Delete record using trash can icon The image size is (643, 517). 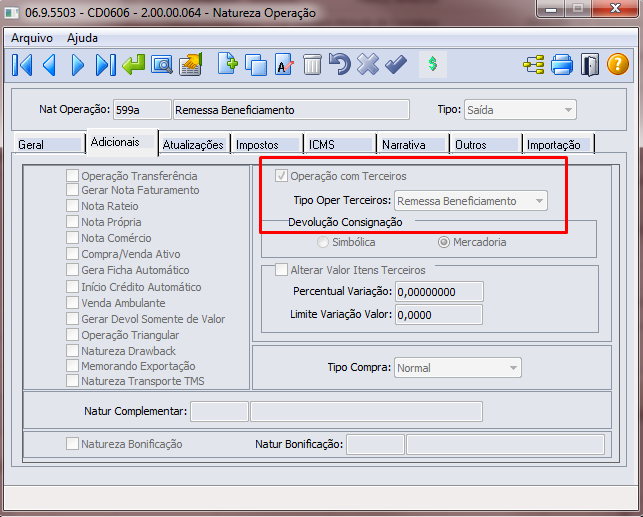[312, 65]
